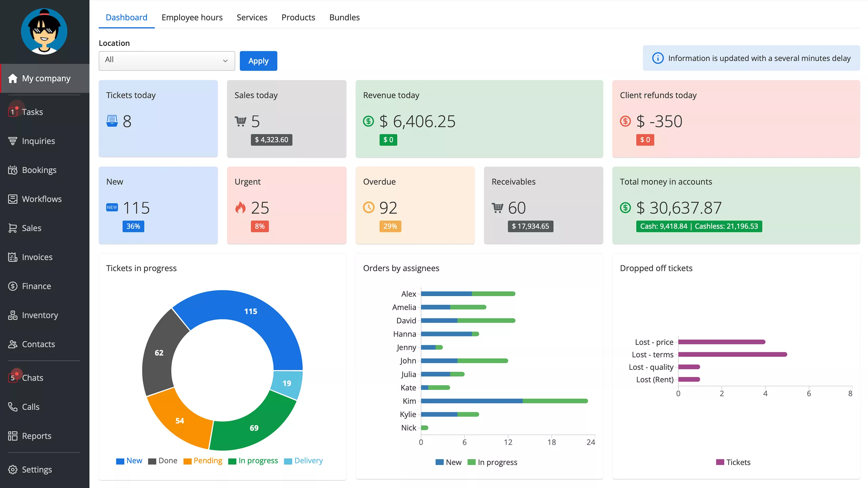The height and width of the screenshot is (488, 868).
Task: Open Settings at the bottom sidebar
Action: coord(37,469)
